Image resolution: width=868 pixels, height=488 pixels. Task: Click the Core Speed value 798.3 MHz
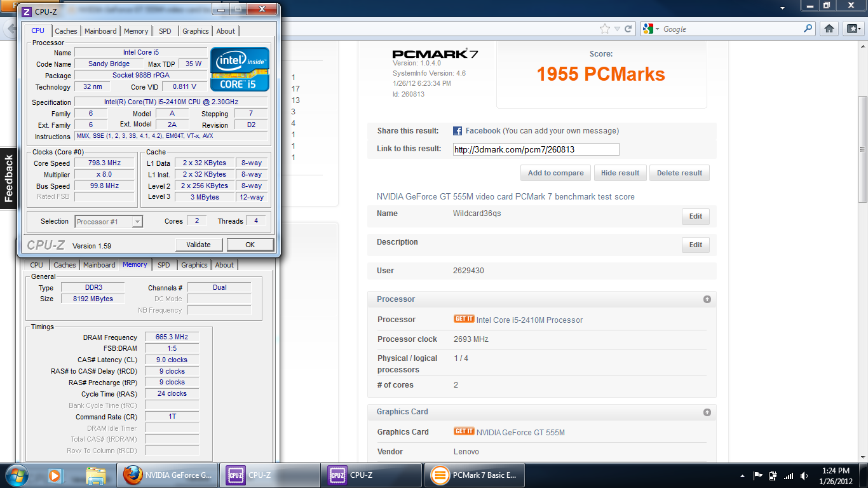(105, 163)
